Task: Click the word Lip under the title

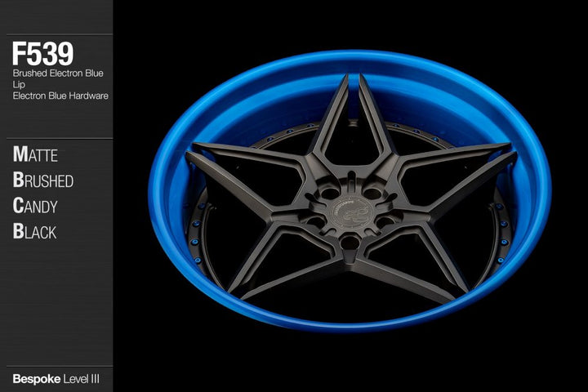Action: [x=17, y=84]
